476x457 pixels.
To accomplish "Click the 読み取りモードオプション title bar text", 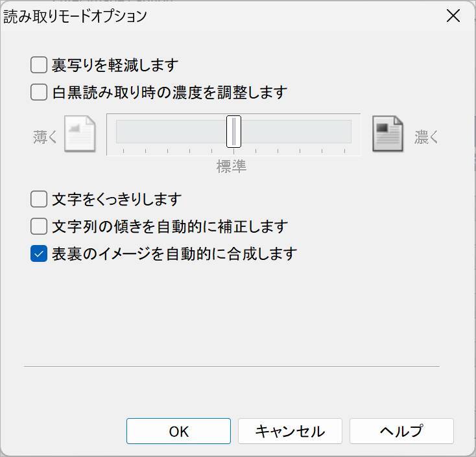I will pyautogui.click(x=76, y=16).
